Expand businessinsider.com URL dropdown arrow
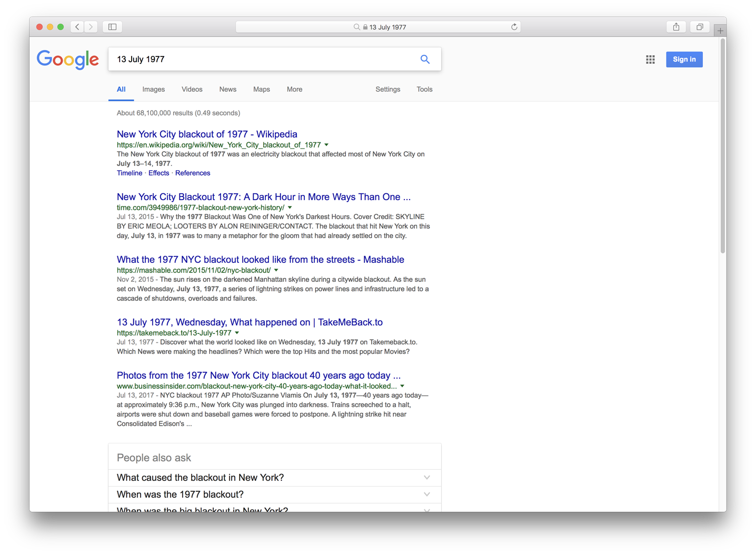 402,386
